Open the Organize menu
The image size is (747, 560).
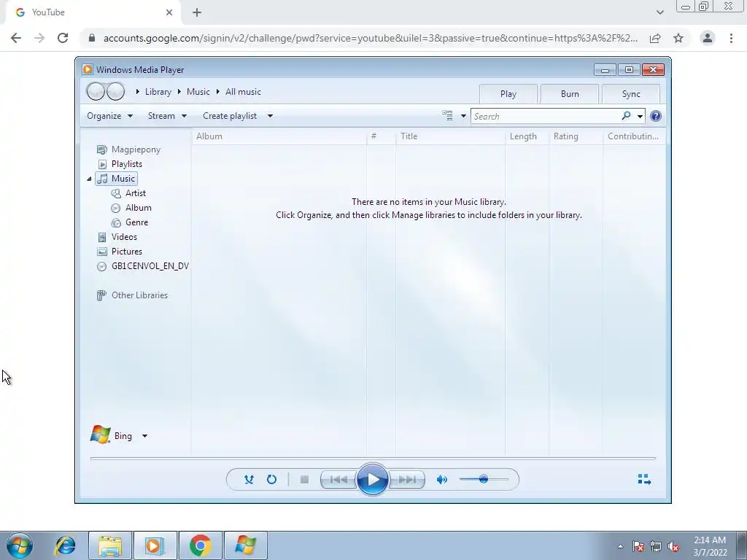109,116
